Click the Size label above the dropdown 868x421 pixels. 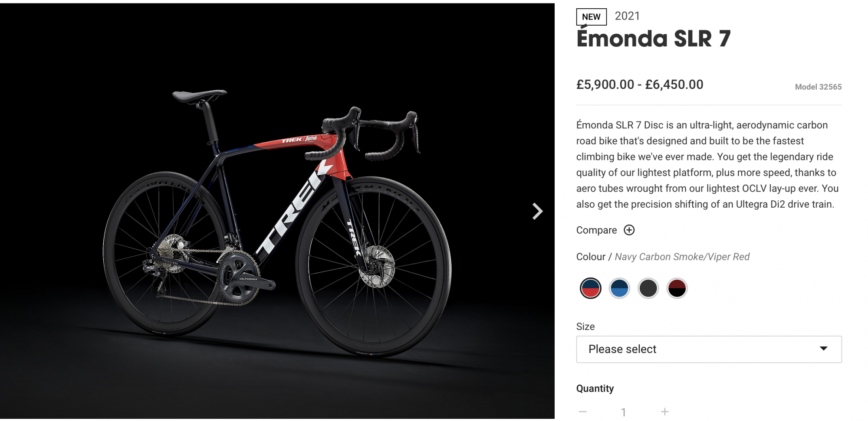(x=585, y=326)
